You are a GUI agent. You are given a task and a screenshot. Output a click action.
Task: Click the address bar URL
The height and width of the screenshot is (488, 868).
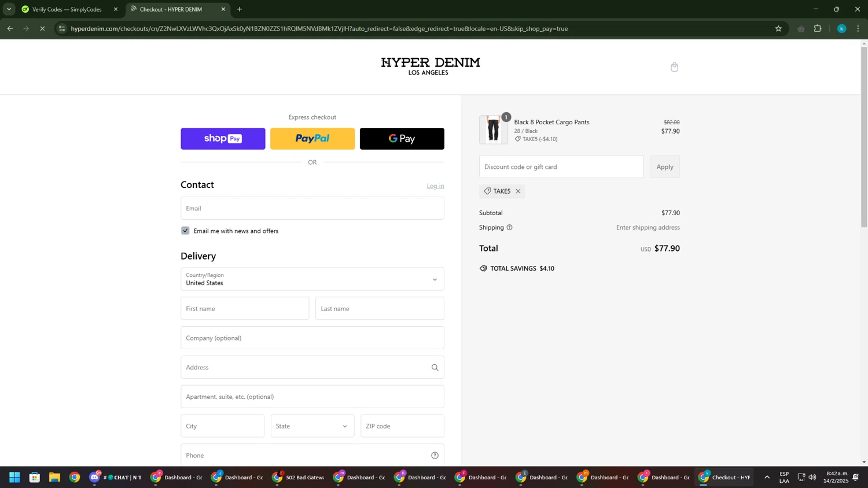pos(319,28)
